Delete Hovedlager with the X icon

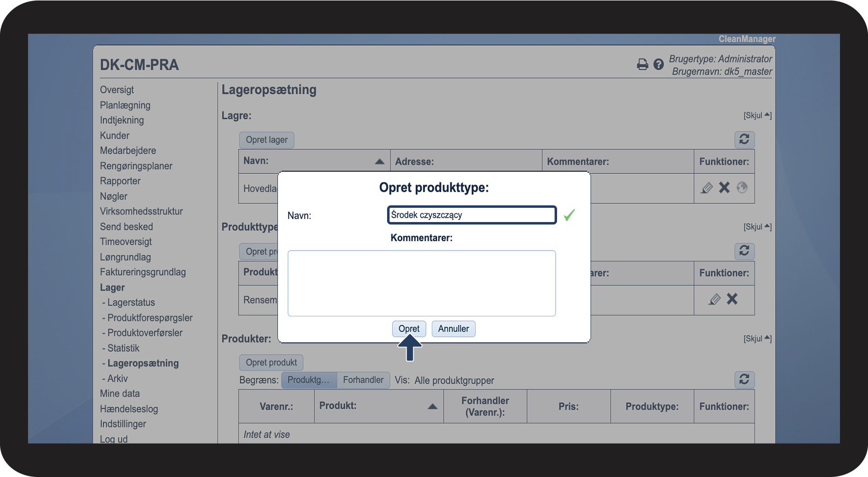724,188
